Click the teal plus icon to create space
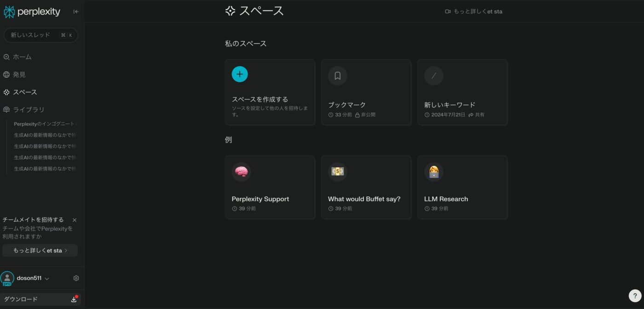The width and height of the screenshot is (644, 309). click(x=240, y=74)
